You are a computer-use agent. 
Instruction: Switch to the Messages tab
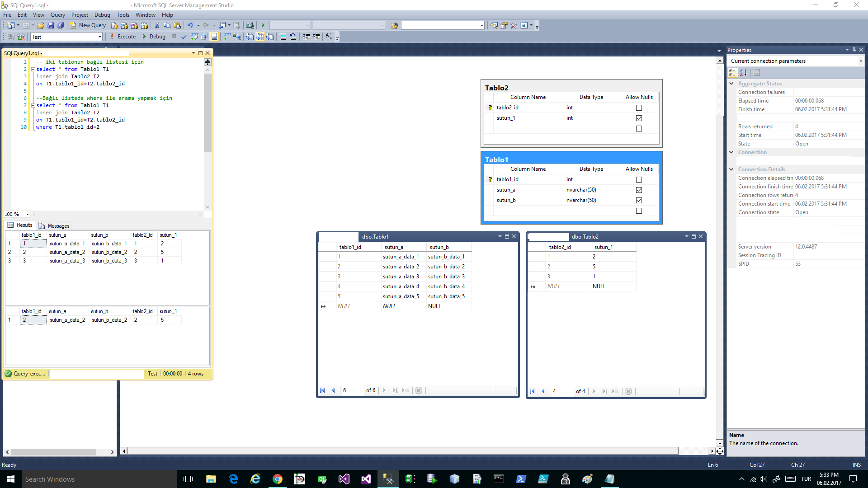54,225
